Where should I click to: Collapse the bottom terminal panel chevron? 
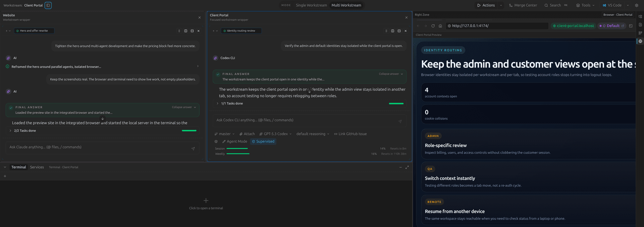[5, 167]
